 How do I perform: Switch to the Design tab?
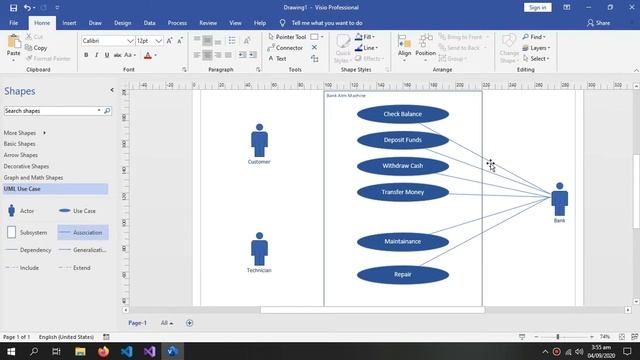coord(122,23)
